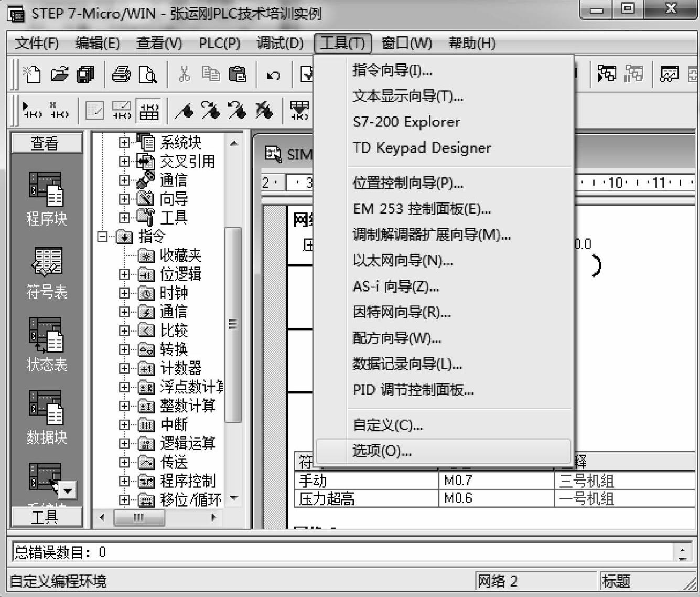The image size is (700, 597).
Task: Open print preview magnifier icon
Action: coord(148,74)
